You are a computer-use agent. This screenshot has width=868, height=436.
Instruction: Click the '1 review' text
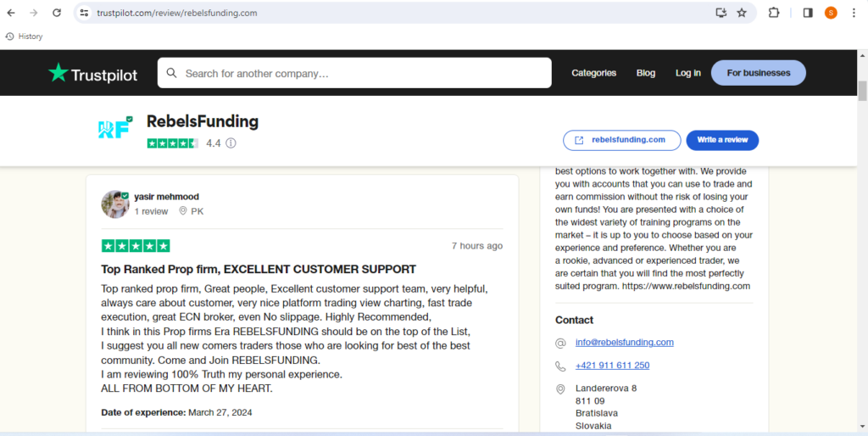(x=151, y=211)
